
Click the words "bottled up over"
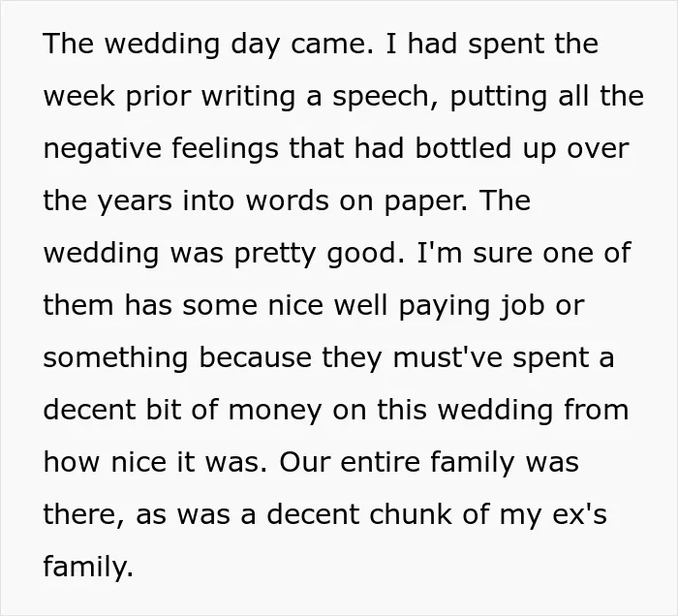(x=522, y=149)
